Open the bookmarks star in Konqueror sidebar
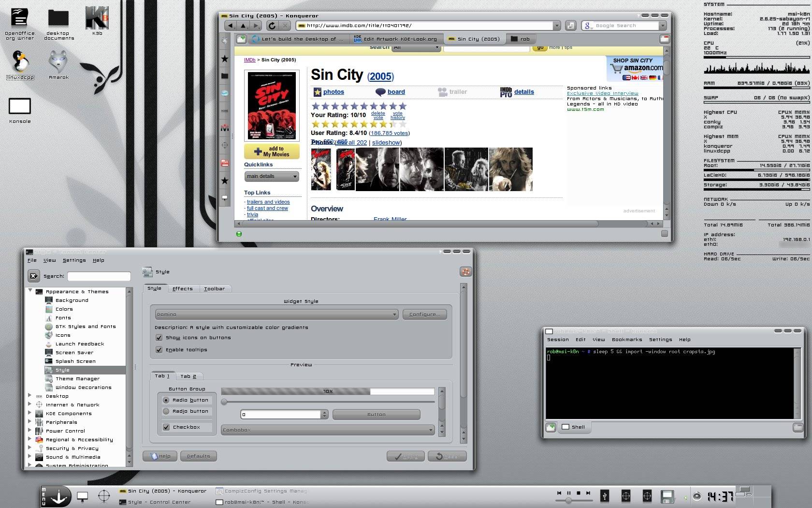 225,59
